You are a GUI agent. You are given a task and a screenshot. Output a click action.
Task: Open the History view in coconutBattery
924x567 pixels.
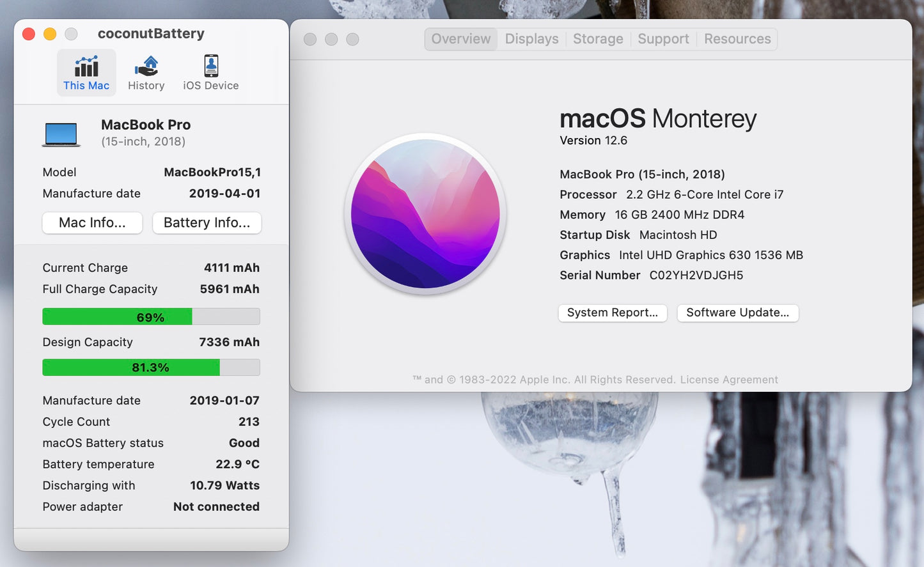point(146,73)
